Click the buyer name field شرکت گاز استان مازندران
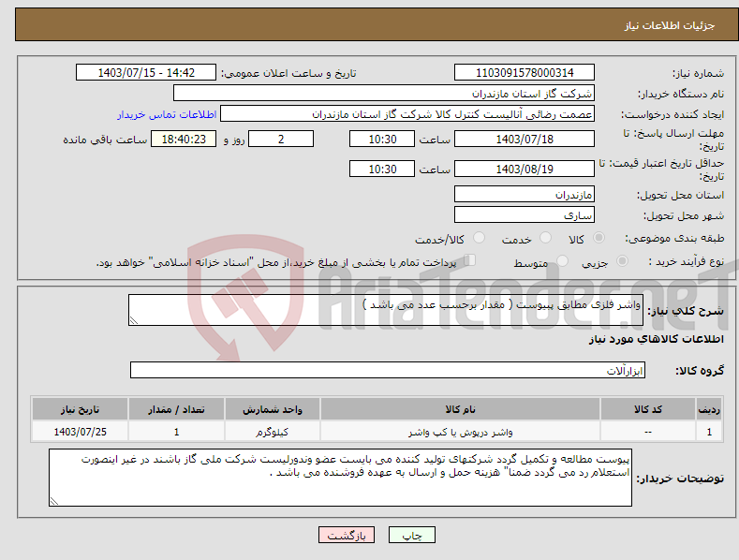The width and height of the screenshot is (739, 560). [x=384, y=94]
